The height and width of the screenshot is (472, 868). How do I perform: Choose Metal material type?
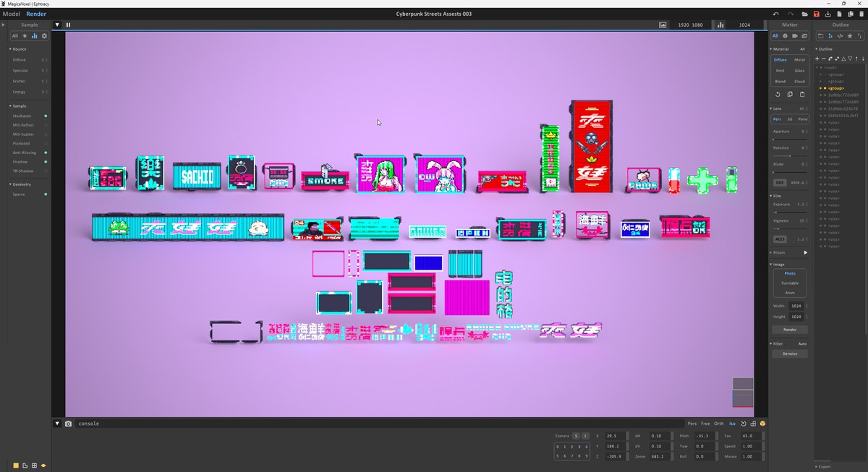coord(799,59)
